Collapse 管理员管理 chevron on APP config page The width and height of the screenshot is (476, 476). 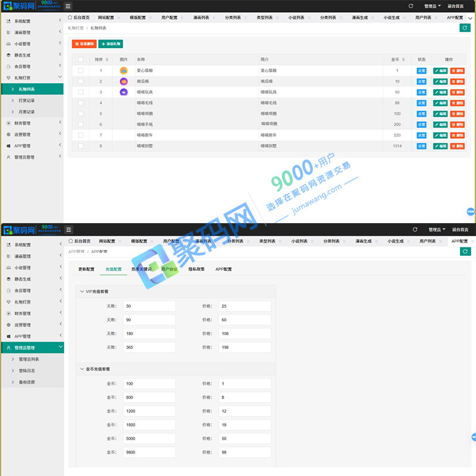pos(61,347)
